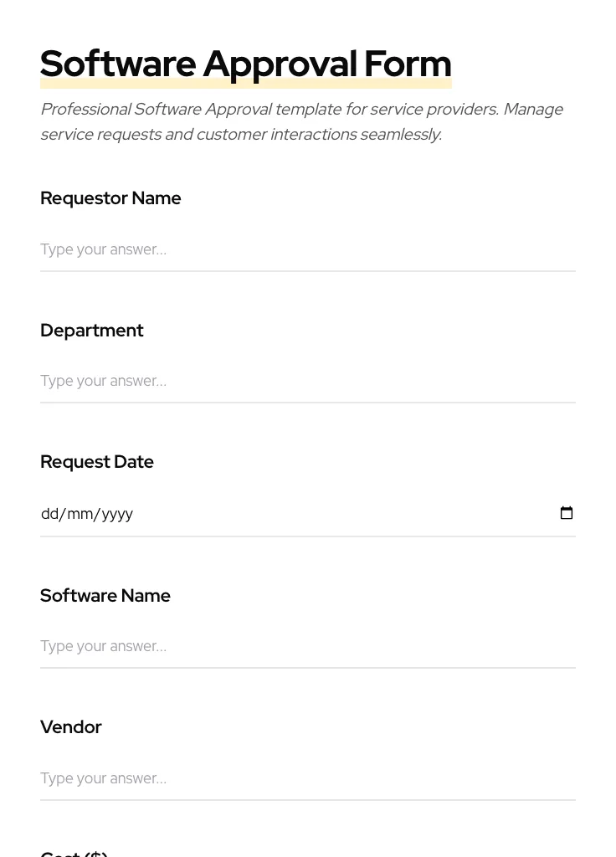616x857 pixels.
Task: Click the dd/mm/yyyy date text
Action: [x=87, y=514]
